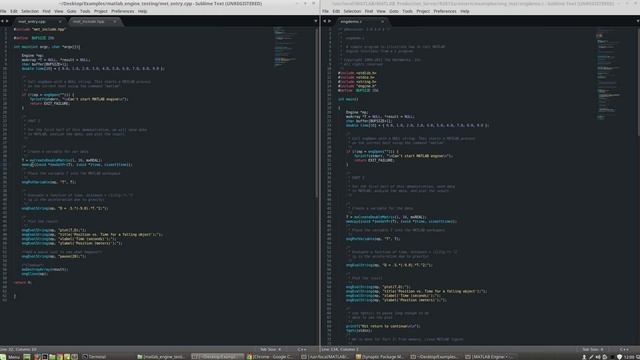Open Preferences menu in left Sublime window
Viewport: 640px width, 360px height.
[122, 11]
